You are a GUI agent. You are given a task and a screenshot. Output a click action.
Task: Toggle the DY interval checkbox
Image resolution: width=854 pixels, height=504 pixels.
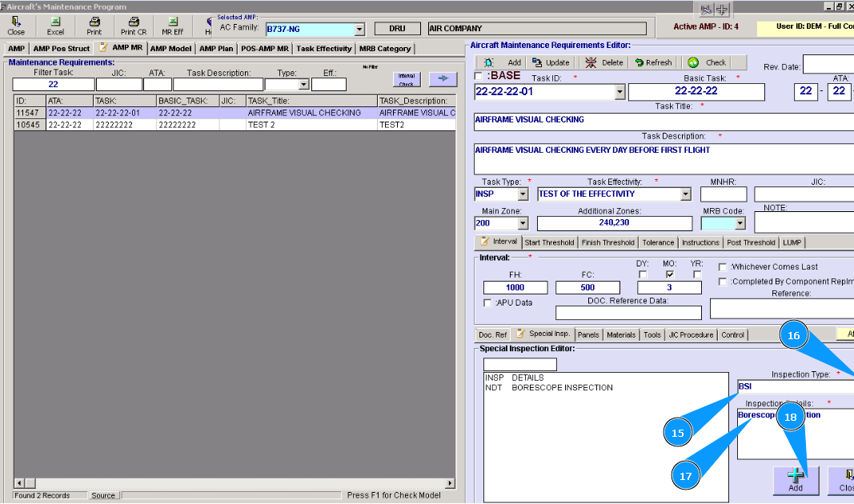[643, 275]
